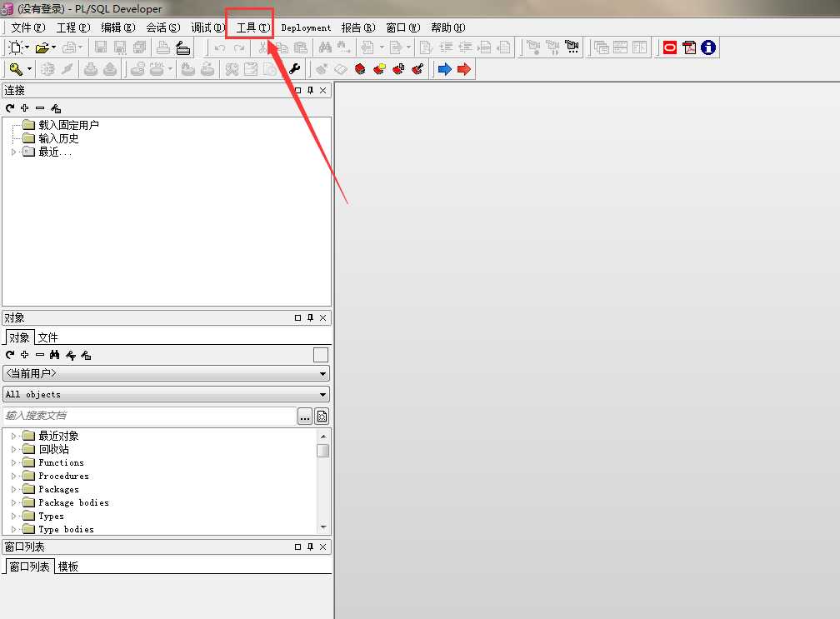The height and width of the screenshot is (619, 840).
Task: Click the document icon button after search field
Action: [x=322, y=416]
